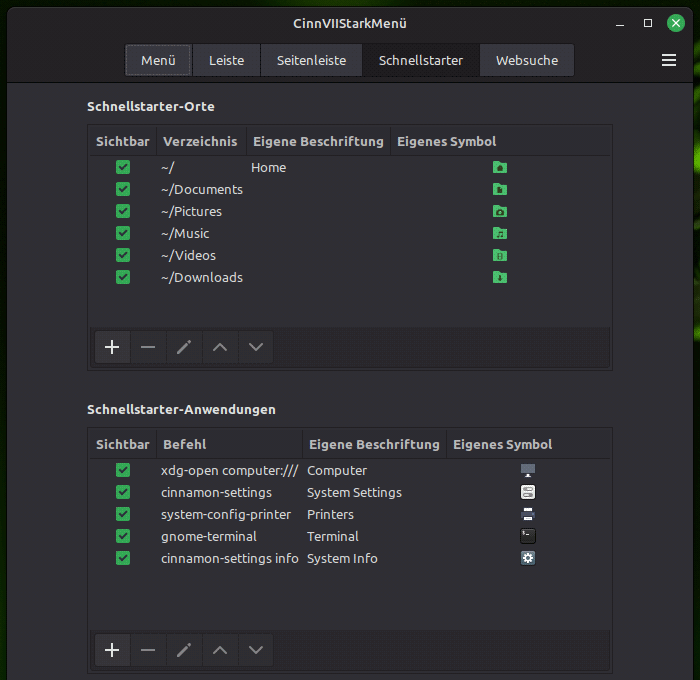
Task: Click the Documents folder icon
Action: coord(500,189)
